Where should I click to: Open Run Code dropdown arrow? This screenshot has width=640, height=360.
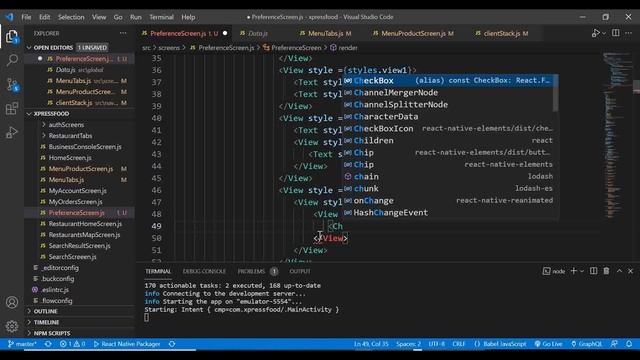tap(604, 33)
